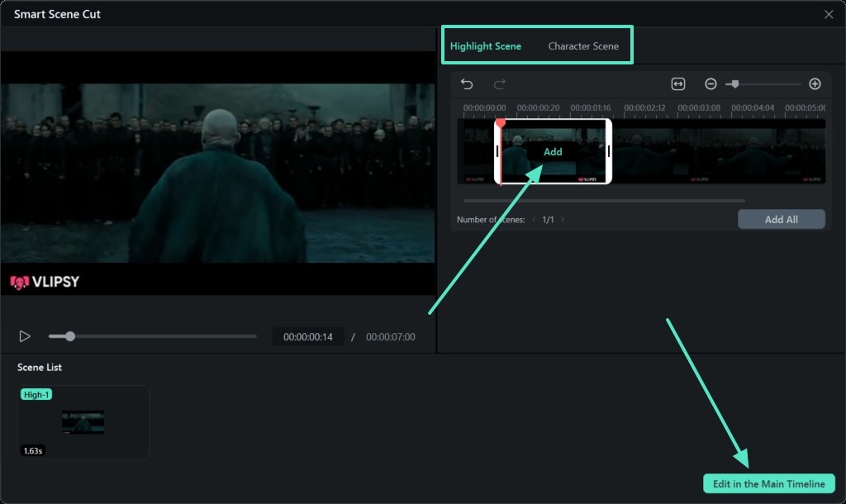846x504 pixels.
Task: Select the High-1 scene thumbnail
Action: [83, 422]
